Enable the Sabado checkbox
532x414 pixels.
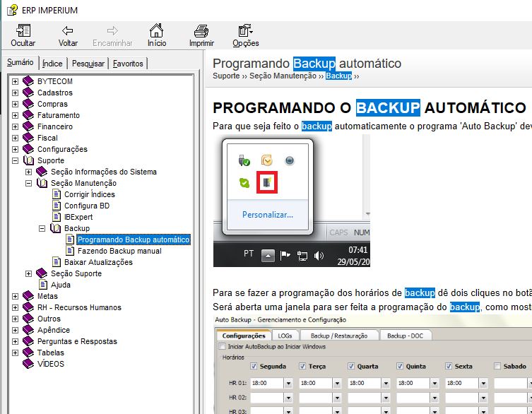(x=499, y=366)
